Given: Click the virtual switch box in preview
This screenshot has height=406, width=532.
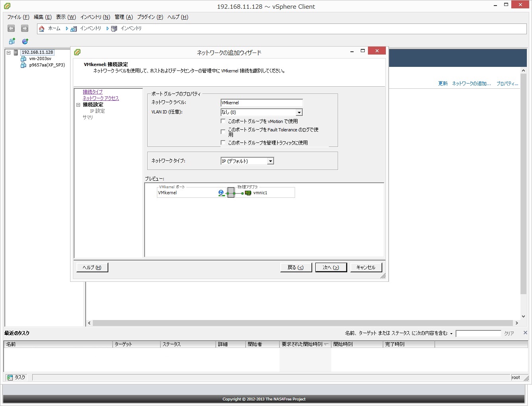Looking at the screenshot, I should pyautogui.click(x=231, y=193).
